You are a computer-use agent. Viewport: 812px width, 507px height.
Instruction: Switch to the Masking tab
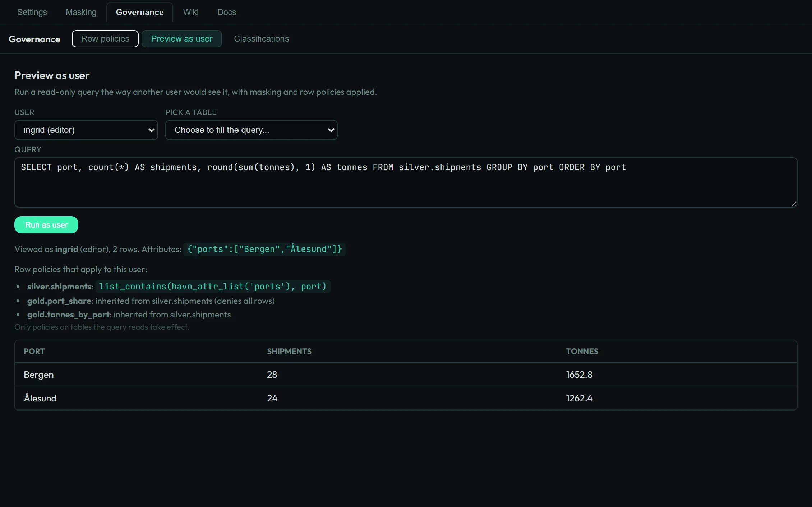(81, 12)
